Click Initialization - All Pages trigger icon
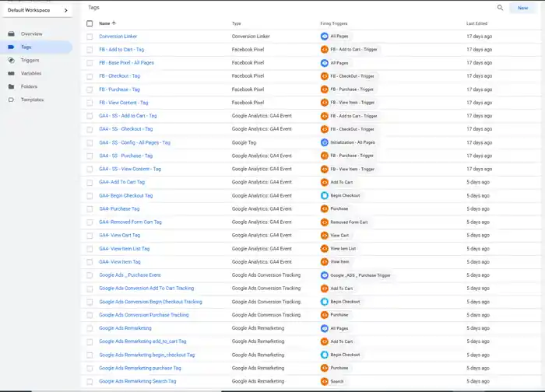545x392 pixels. click(x=325, y=142)
